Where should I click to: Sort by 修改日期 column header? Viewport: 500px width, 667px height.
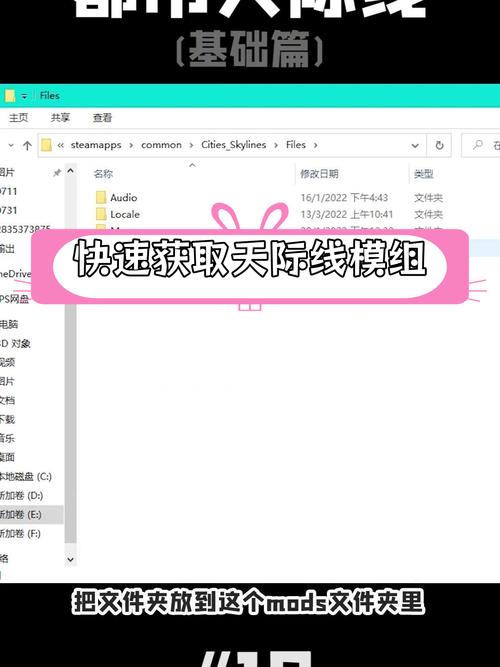click(319, 174)
